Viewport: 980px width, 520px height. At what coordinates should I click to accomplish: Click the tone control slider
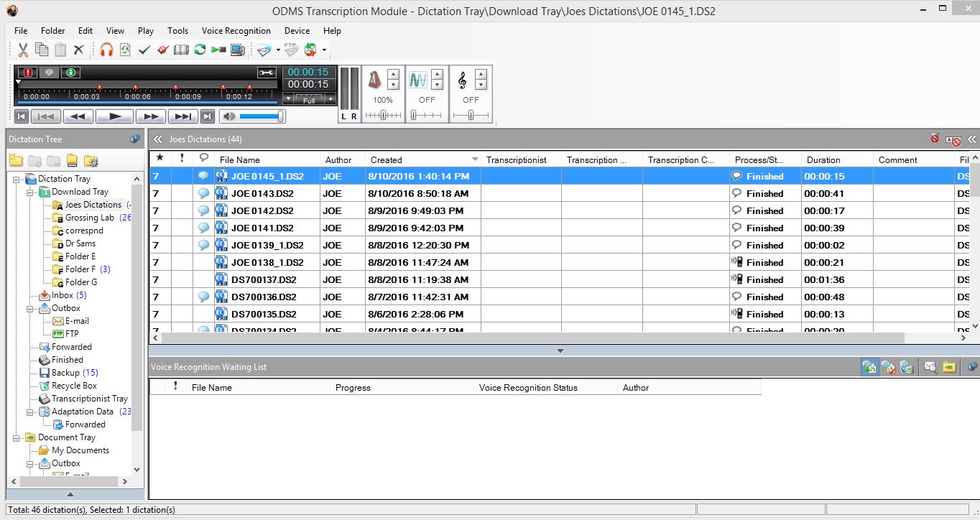471,115
